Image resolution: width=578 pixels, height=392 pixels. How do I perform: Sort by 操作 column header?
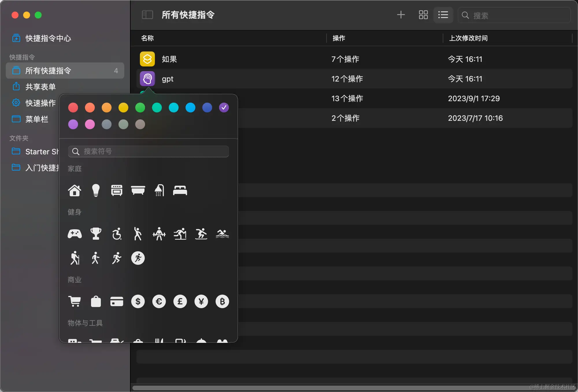(339, 38)
